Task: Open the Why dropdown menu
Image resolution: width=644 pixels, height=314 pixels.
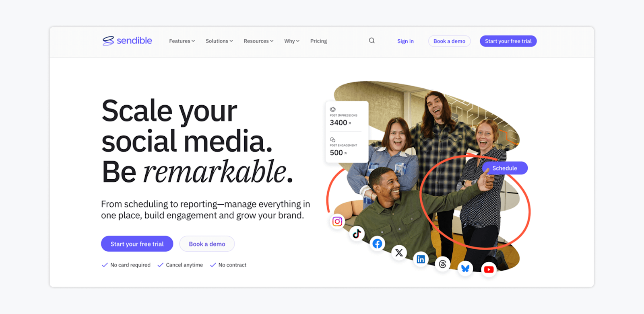Action: 291,41
